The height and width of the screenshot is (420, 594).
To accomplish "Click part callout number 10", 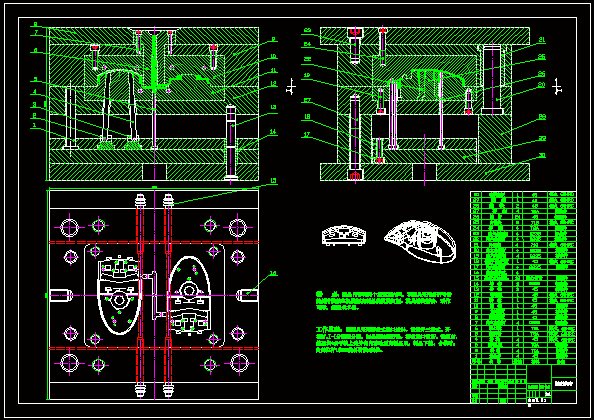I will point(273,57).
